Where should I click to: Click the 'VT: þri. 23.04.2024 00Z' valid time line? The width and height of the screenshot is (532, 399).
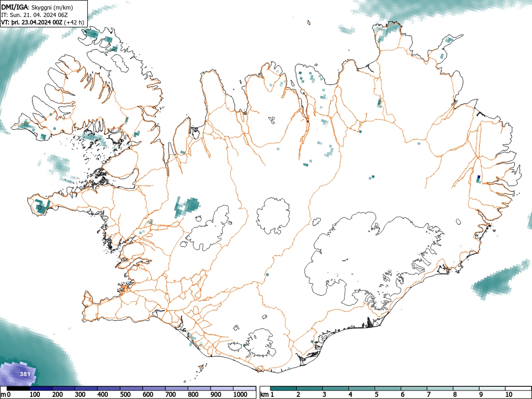[x=43, y=22]
